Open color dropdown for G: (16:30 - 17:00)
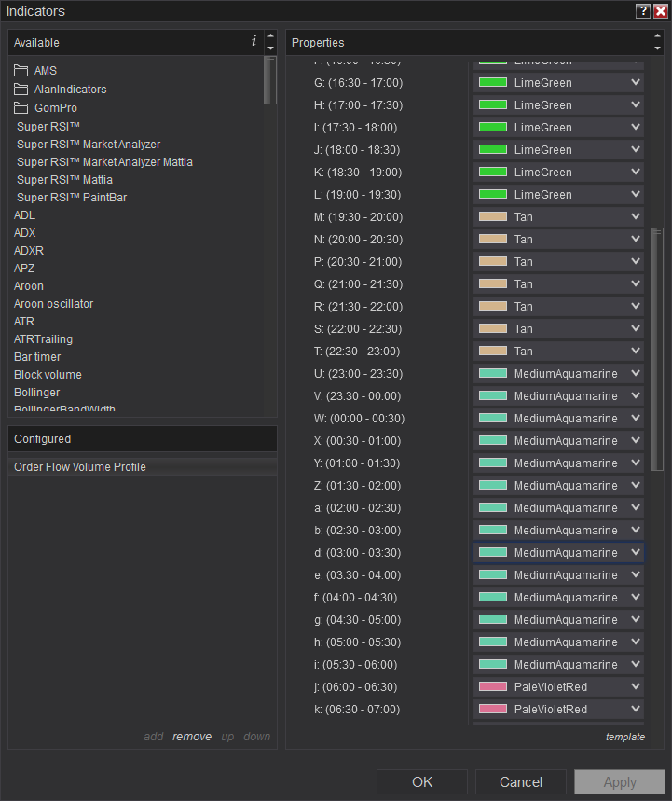672x801 pixels. click(x=636, y=82)
